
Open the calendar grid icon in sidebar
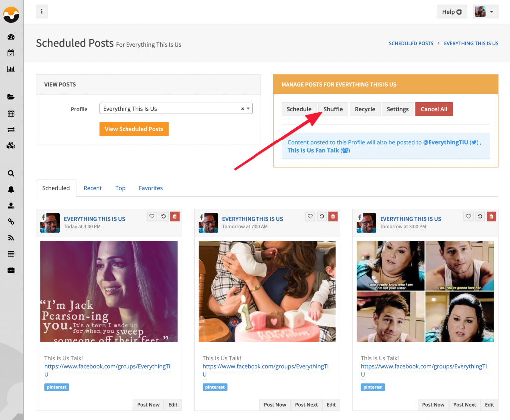tap(11, 113)
